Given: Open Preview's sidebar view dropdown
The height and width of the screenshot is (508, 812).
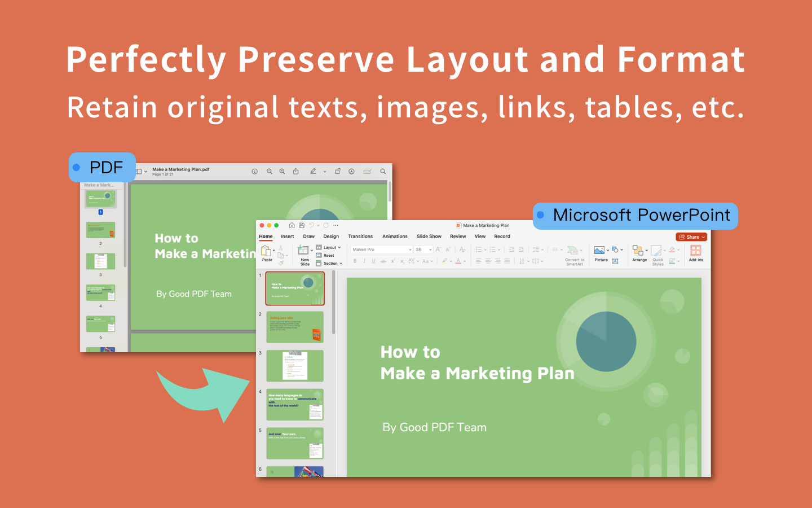Looking at the screenshot, I should 145,171.
